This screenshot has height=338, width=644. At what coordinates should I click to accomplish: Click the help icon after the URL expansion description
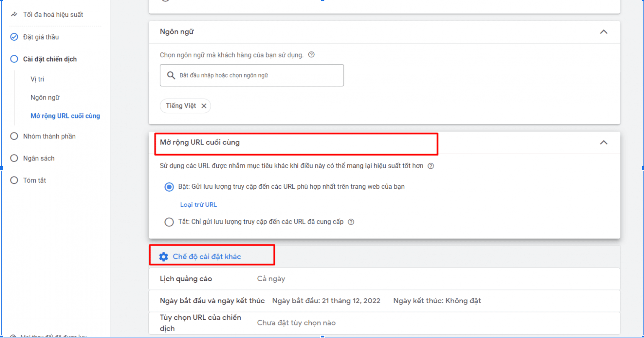[431, 166]
